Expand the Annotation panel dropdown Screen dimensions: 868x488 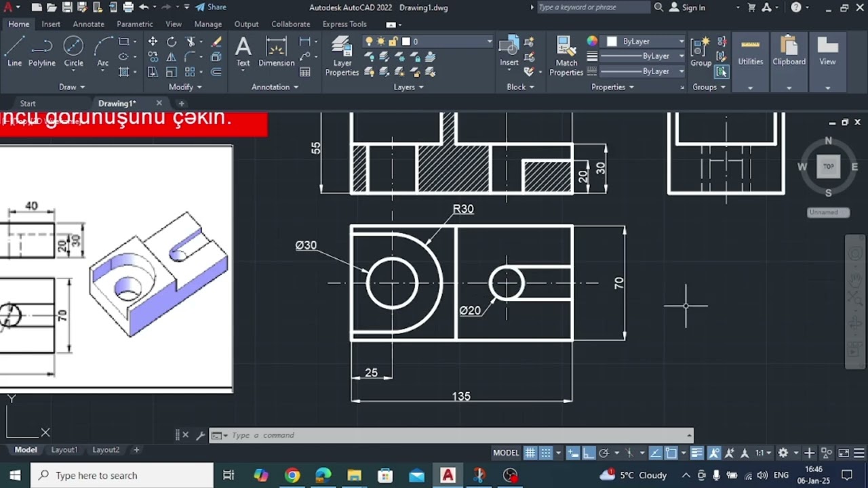275,87
